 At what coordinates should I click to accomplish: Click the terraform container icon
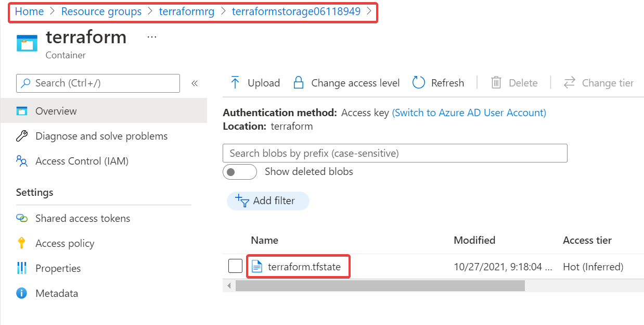point(27,43)
